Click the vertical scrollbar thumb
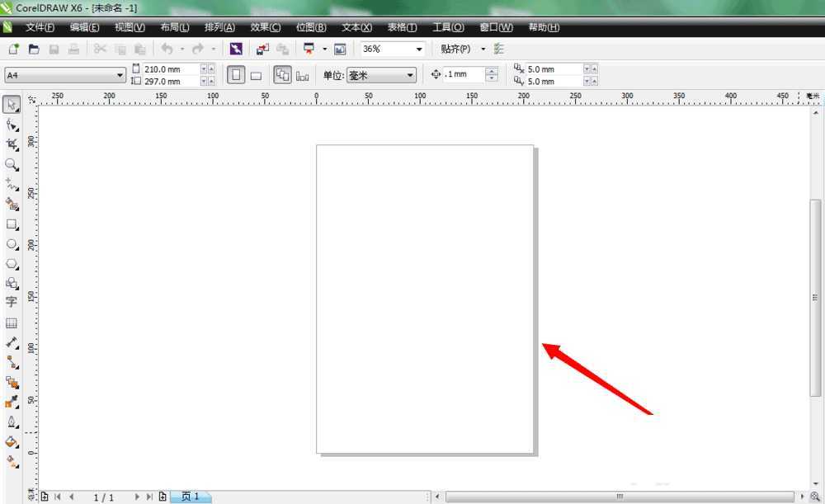The height and width of the screenshot is (504, 825). click(x=815, y=298)
